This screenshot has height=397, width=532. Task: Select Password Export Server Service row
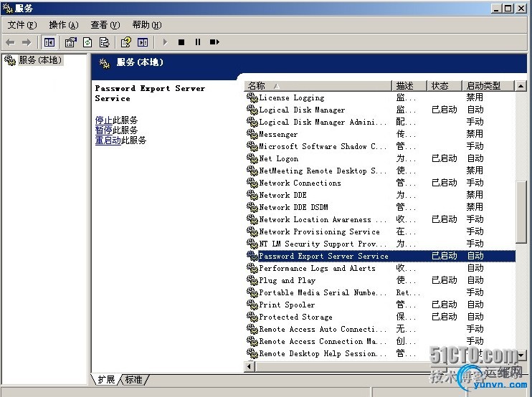[380, 256]
